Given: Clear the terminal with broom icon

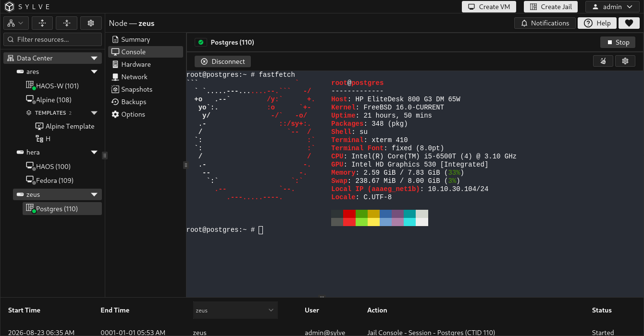Looking at the screenshot, I should tap(603, 61).
